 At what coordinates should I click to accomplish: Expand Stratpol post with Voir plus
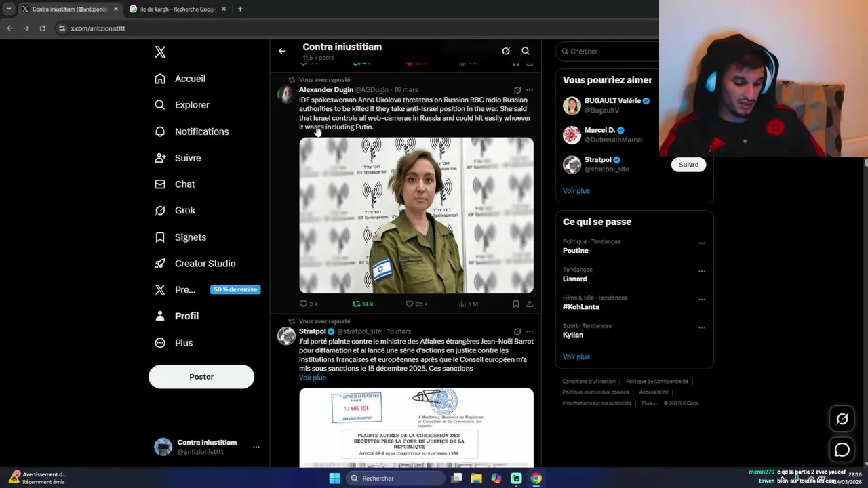coord(313,378)
